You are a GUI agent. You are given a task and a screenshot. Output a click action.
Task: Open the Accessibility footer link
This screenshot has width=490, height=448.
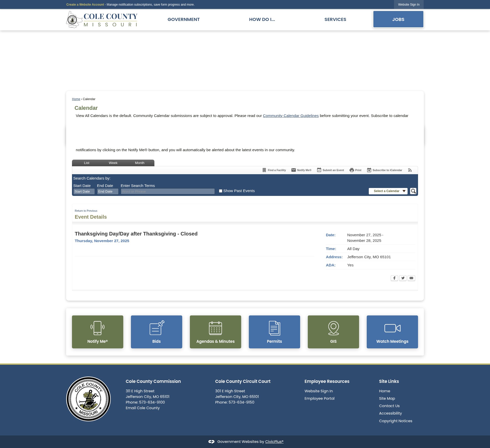tap(390, 413)
